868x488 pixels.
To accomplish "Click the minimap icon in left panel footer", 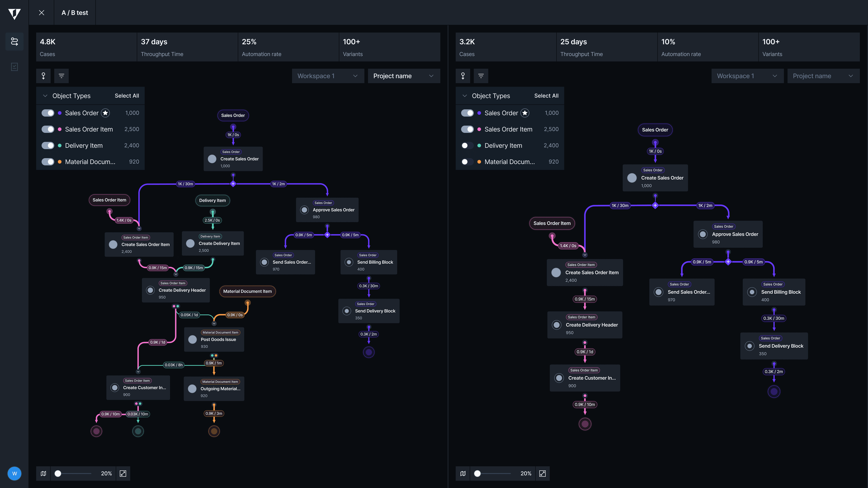I will click(43, 473).
